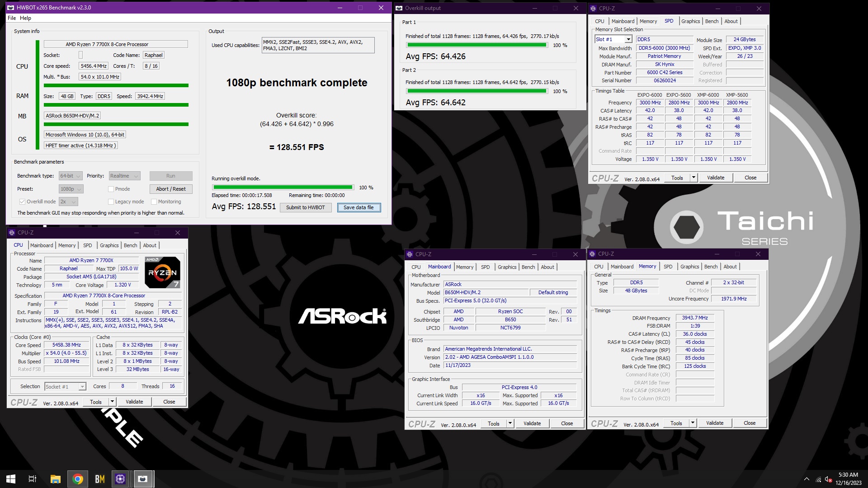Switch to CPU-Z via taskbar icon
The width and height of the screenshot is (868, 488).
pyautogui.click(x=120, y=479)
